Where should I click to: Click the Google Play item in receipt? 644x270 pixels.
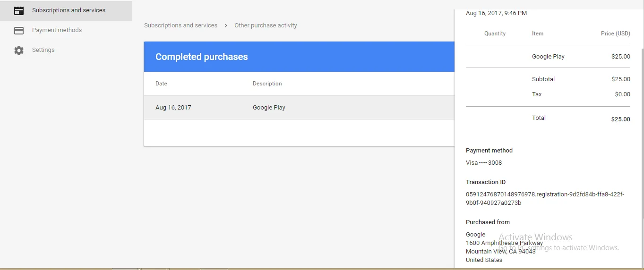548,57
